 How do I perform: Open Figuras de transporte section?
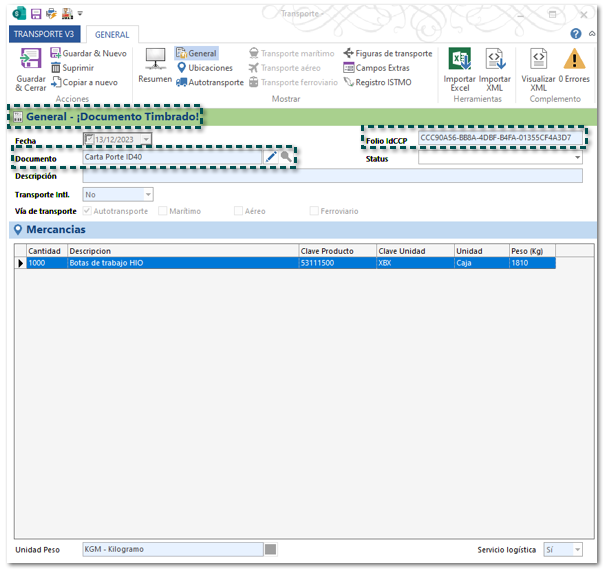(x=387, y=54)
